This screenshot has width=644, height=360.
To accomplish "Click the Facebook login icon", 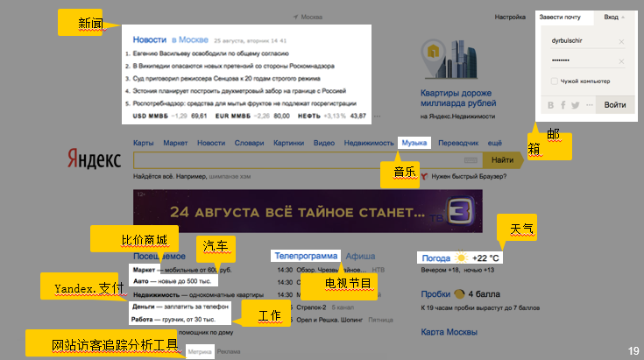I will click(563, 105).
